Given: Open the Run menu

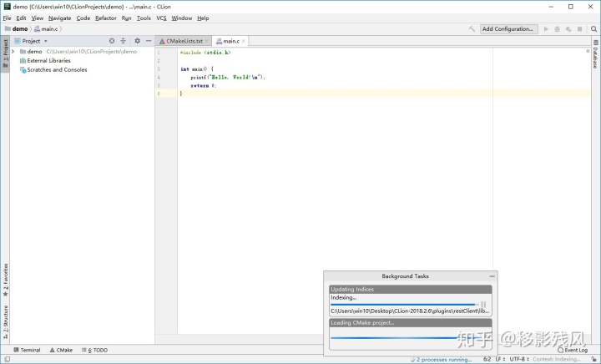Looking at the screenshot, I should 127,18.
